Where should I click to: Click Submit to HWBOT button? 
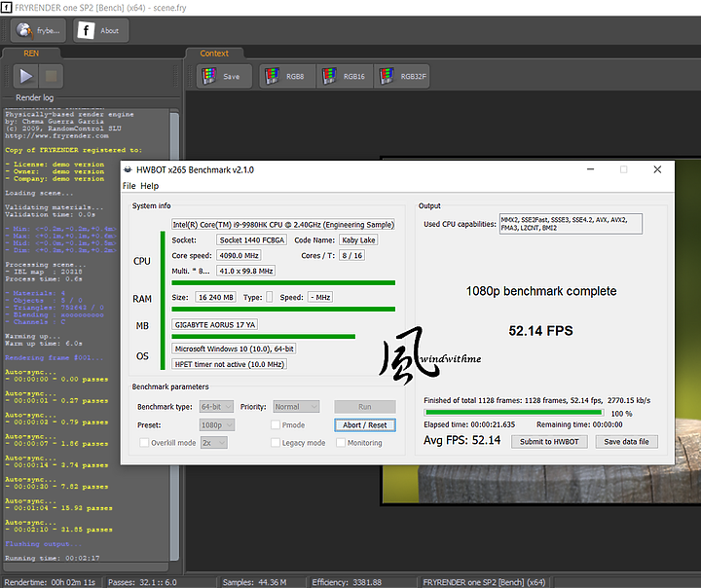[x=549, y=442]
